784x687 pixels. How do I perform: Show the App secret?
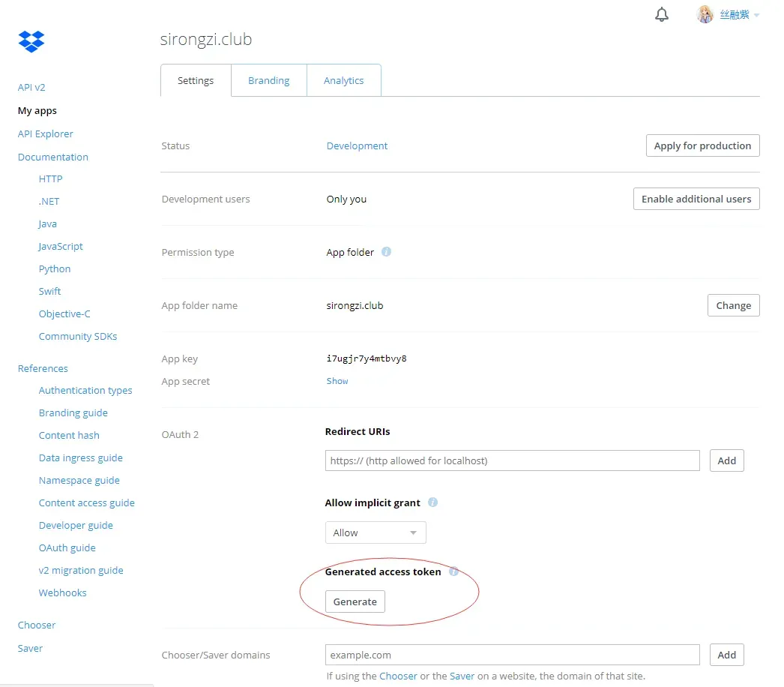337,381
